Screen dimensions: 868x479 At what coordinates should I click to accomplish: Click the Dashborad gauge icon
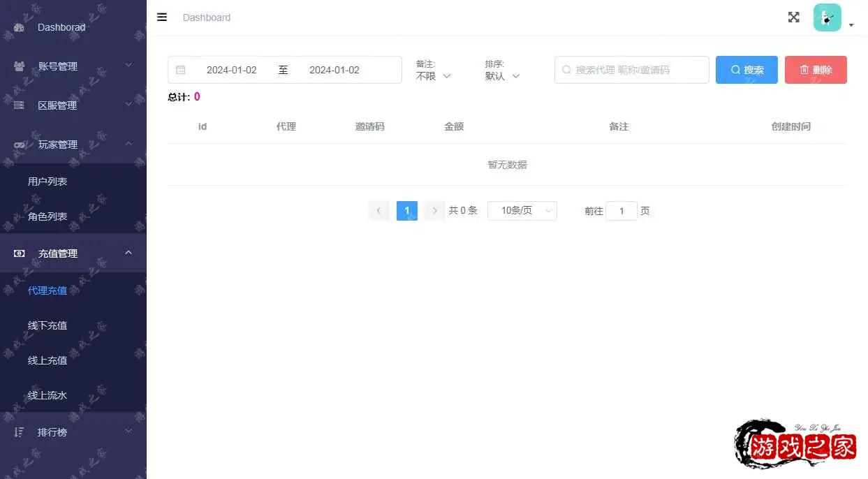[20, 27]
